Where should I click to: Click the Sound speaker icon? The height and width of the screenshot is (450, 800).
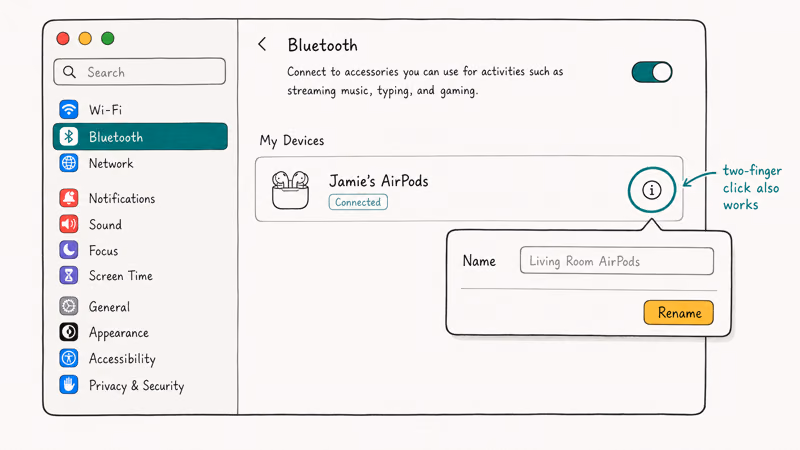pos(69,224)
